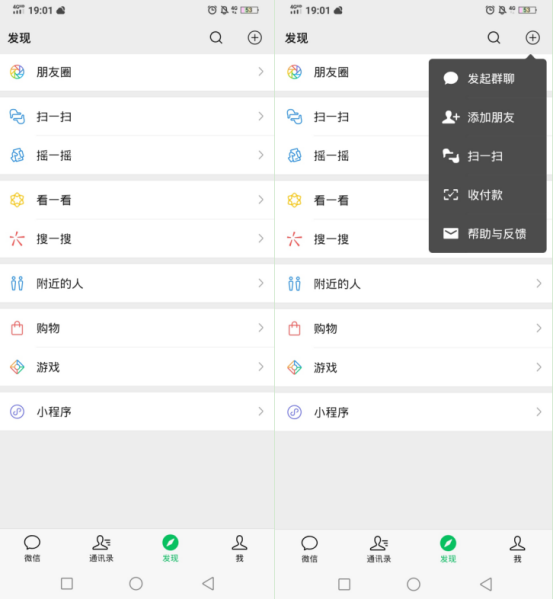Open the plus menu icon on left screen
Viewport: 554px width, 599px height.
point(255,37)
